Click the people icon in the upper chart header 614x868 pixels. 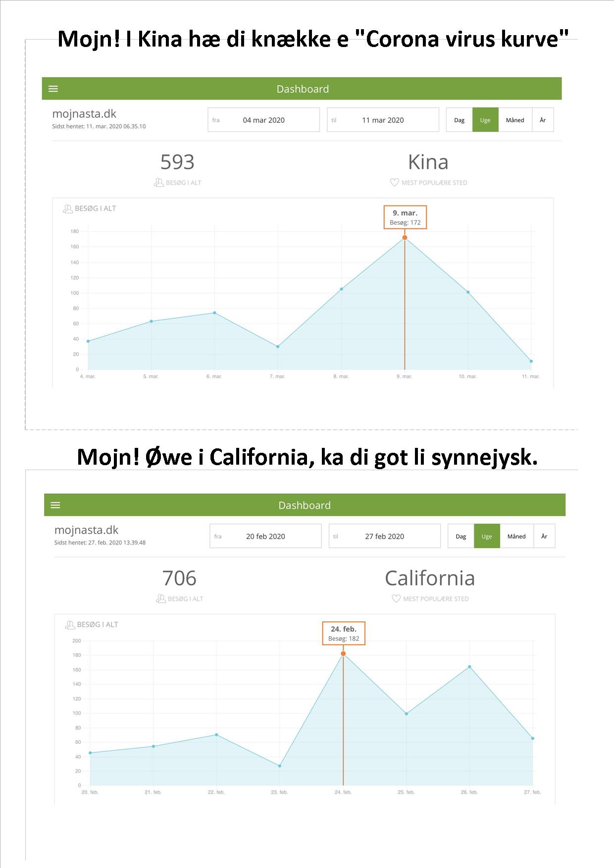point(68,209)
